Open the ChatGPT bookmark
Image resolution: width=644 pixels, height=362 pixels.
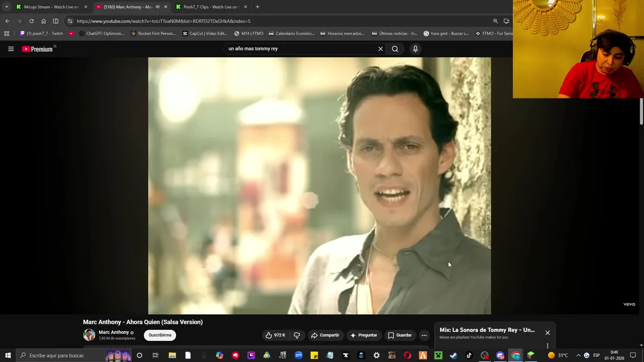(x=101, y=34)
